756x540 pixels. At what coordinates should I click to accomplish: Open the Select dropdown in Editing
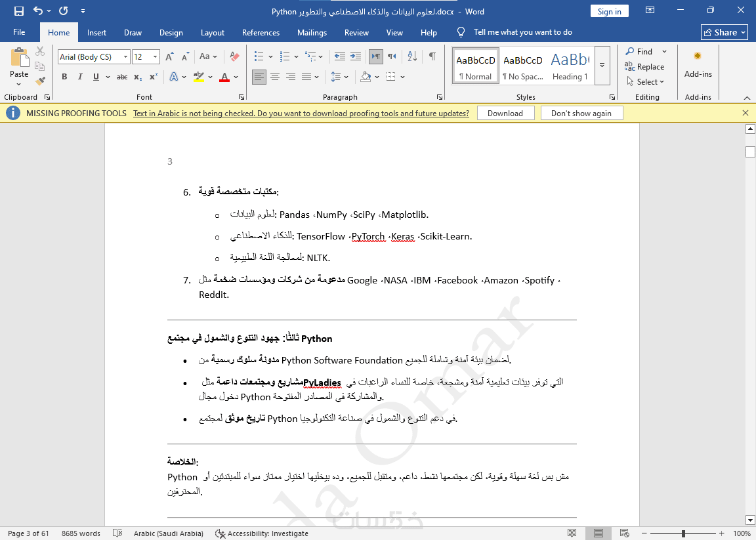click(x=644, y=81)
